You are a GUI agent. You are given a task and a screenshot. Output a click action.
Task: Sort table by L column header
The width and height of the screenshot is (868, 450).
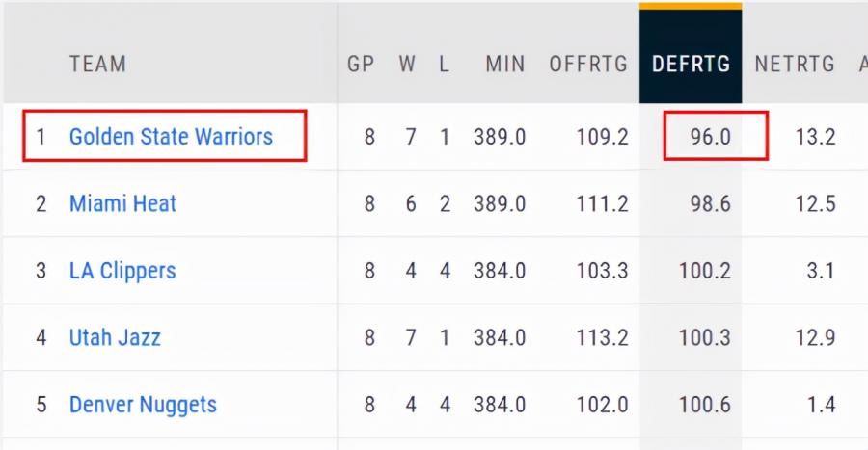coord(444,65)
